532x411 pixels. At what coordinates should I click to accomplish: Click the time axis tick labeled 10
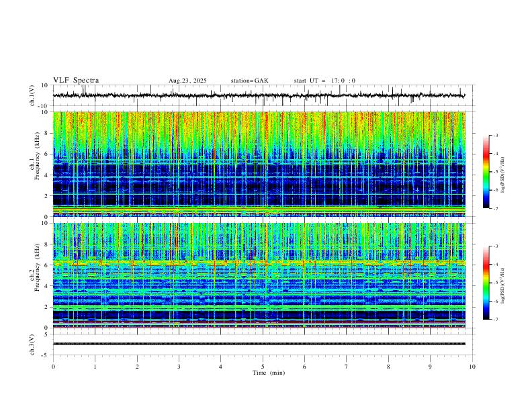[x=472, y=367]
